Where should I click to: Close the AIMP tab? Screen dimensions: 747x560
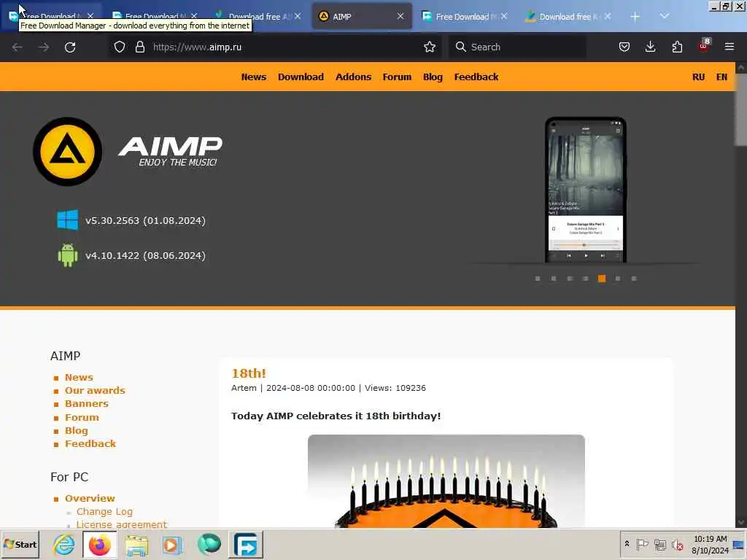click(x=400, y=17)
